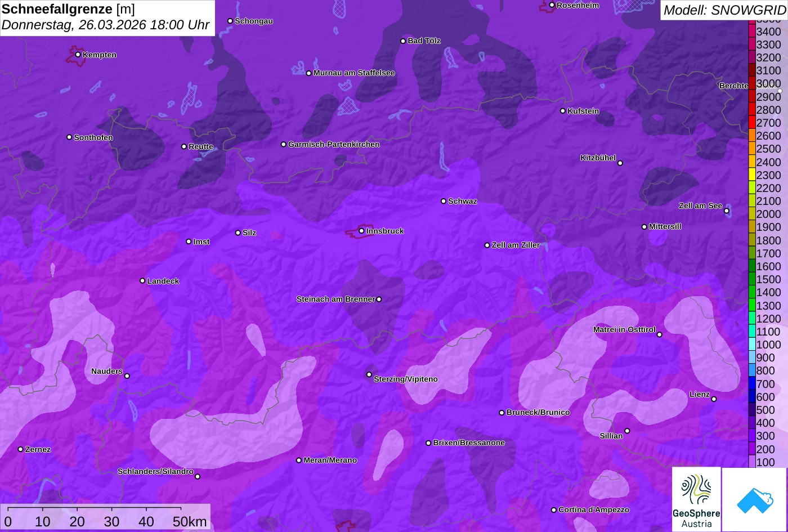The height and width of the screenshot is (532, 788).
Task: Click the GeoSphere Austria logo
Action: coord(696,499)
